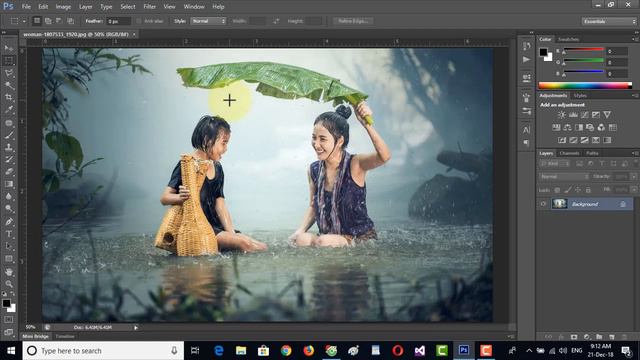Toggle the Anti-alias checkbox
The height and width of the screenshot is (360, 640).
[x=139, y=21]
